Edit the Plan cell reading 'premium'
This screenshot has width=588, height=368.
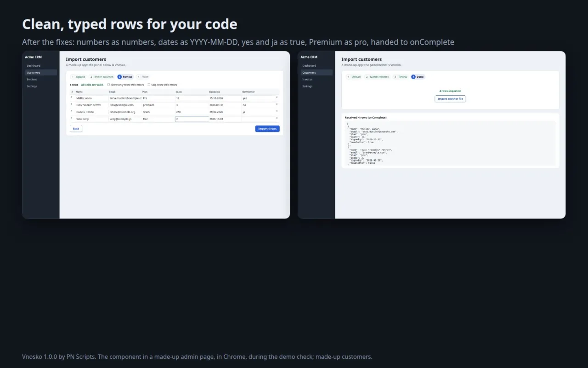coord(158,105)
